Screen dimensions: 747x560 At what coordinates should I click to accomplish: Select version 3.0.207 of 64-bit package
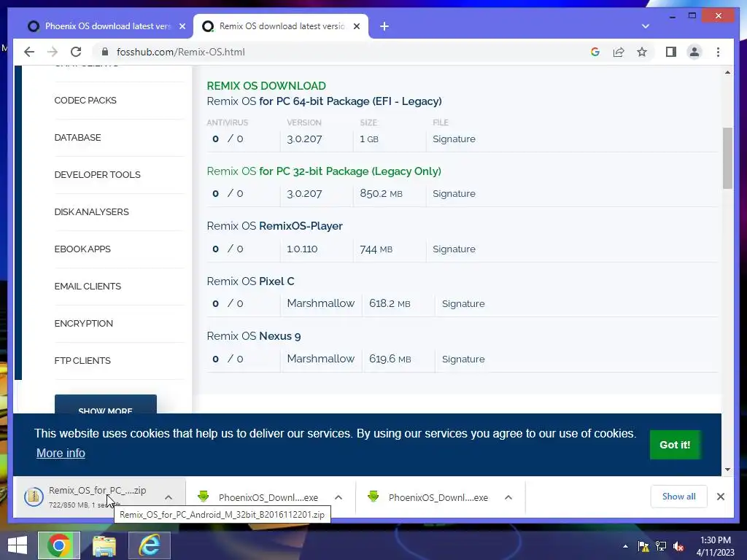304,139
